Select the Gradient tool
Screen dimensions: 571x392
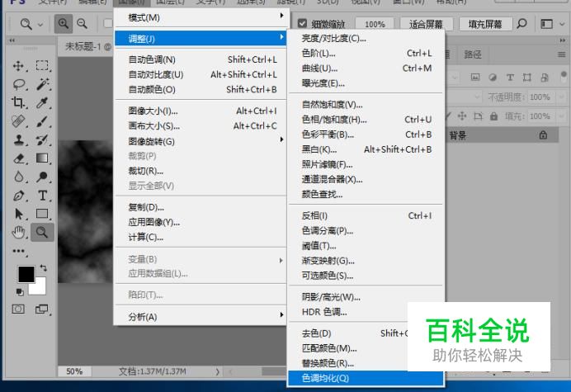(x=42, y=158)
